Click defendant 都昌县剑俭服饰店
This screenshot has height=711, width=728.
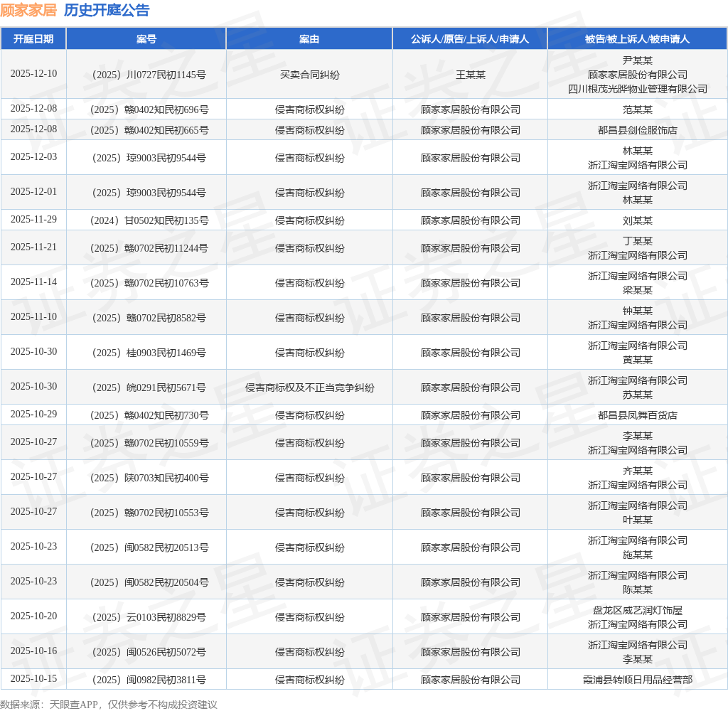pos(638,130)
